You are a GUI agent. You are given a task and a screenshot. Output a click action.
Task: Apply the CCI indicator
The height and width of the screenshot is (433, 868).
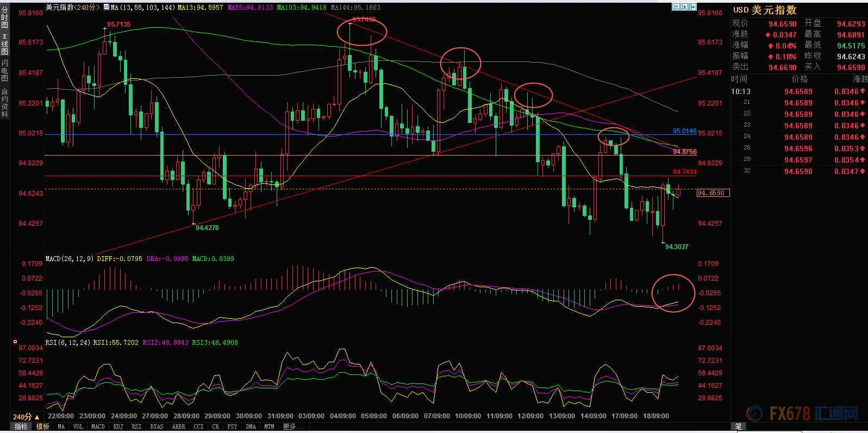[198, 426]
